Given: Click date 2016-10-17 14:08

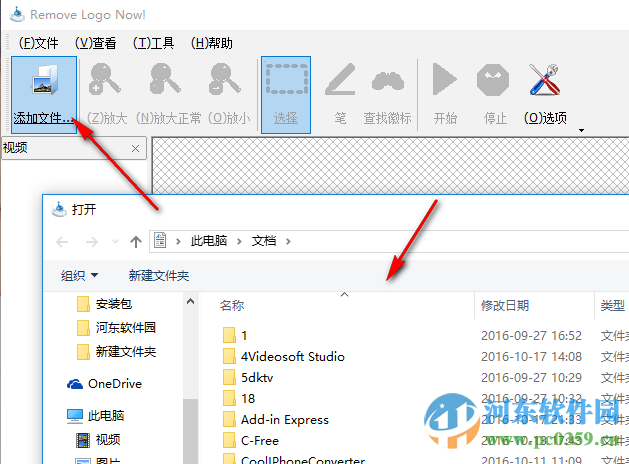Looking at the screenshot, I should click(x=531, y=357).
